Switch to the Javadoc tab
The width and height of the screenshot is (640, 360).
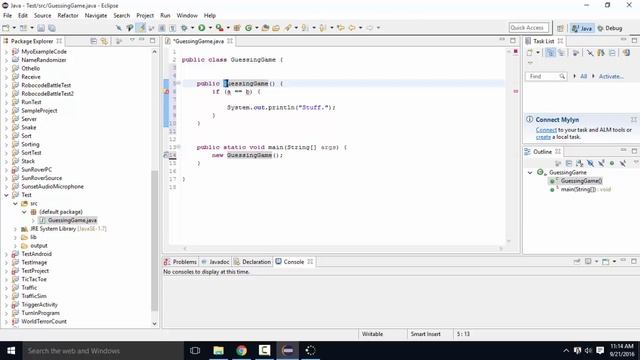click(215, 262)
